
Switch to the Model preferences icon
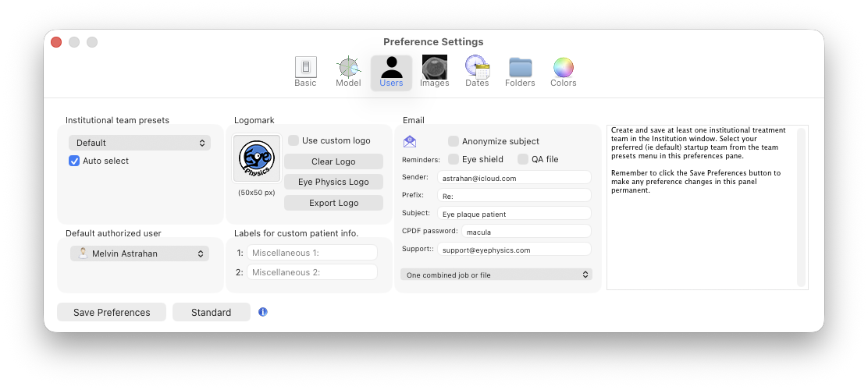click(x=348, y=71)
